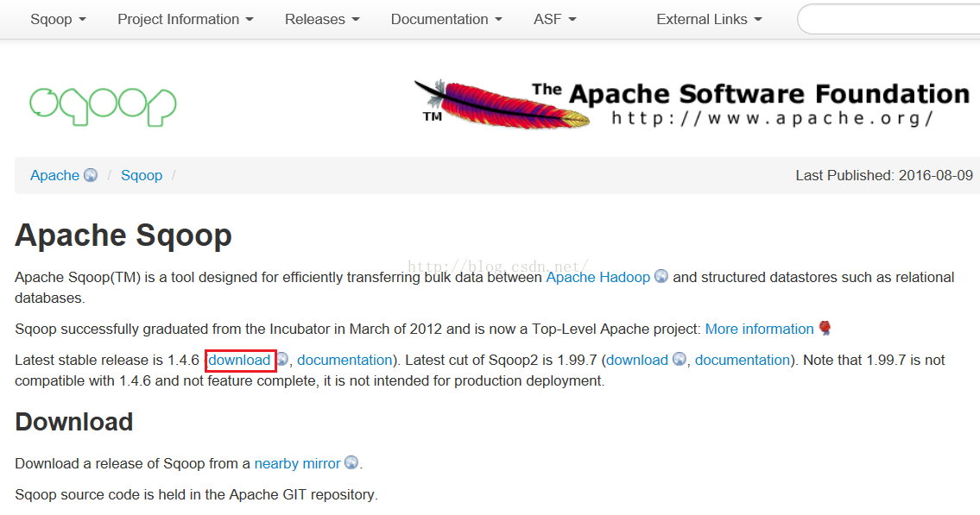Focus the search input field
The image size is (980, 515).
pos(889,19)
